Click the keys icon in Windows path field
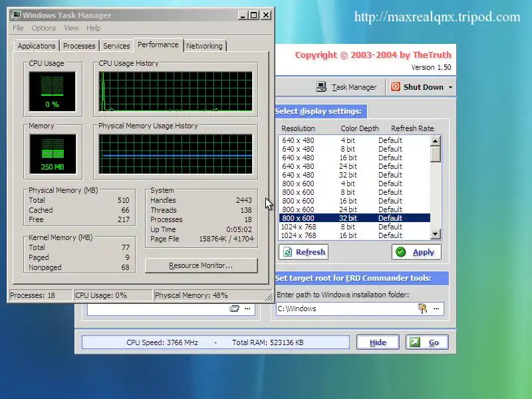 point(422,309)
